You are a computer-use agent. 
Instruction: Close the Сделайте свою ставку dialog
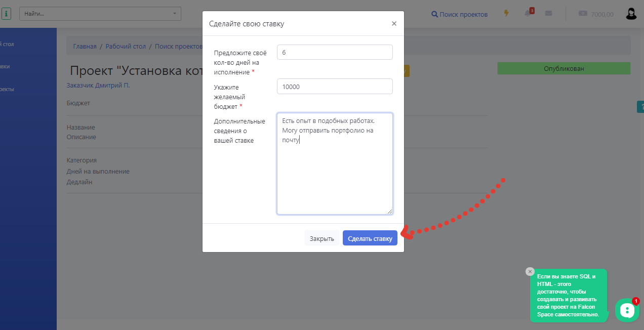(x=394, y=23)
